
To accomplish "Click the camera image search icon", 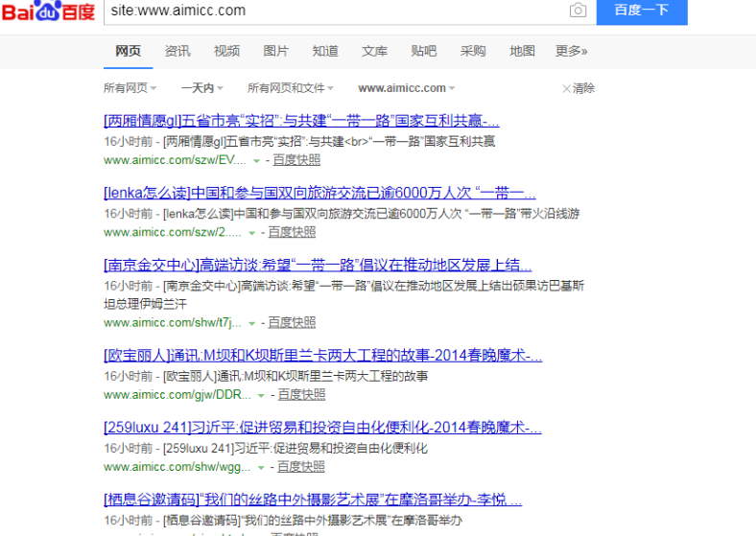I will click(578, 11).
